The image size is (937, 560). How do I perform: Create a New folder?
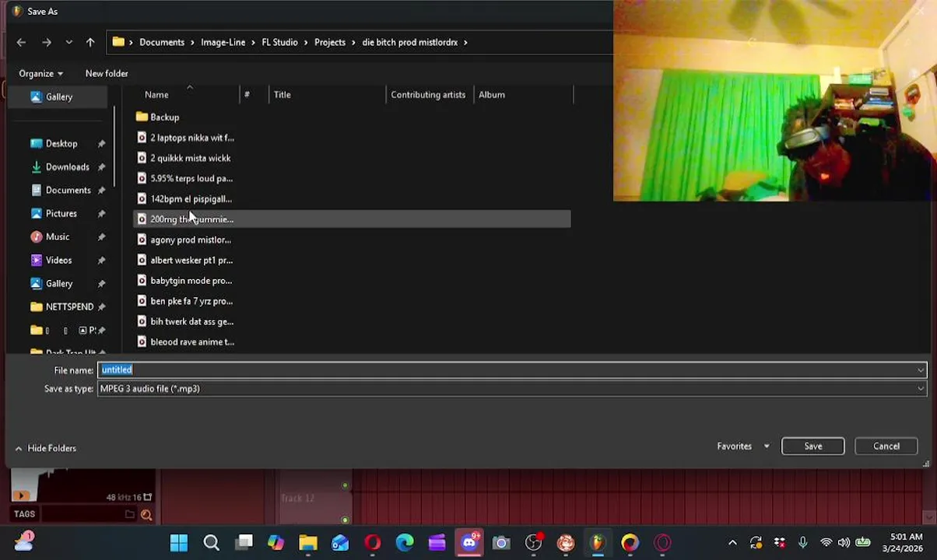[107, 73]
